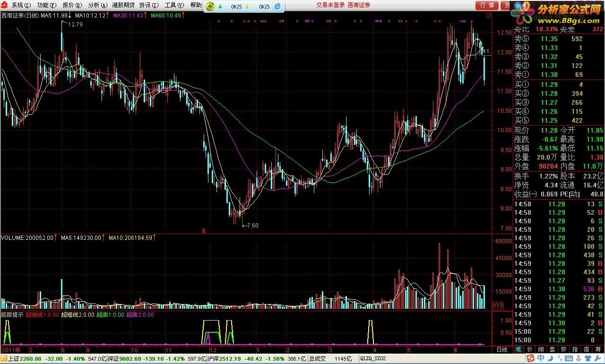605x364 pixels.
Task: Open the 帮助 menu
Action: 195,5
